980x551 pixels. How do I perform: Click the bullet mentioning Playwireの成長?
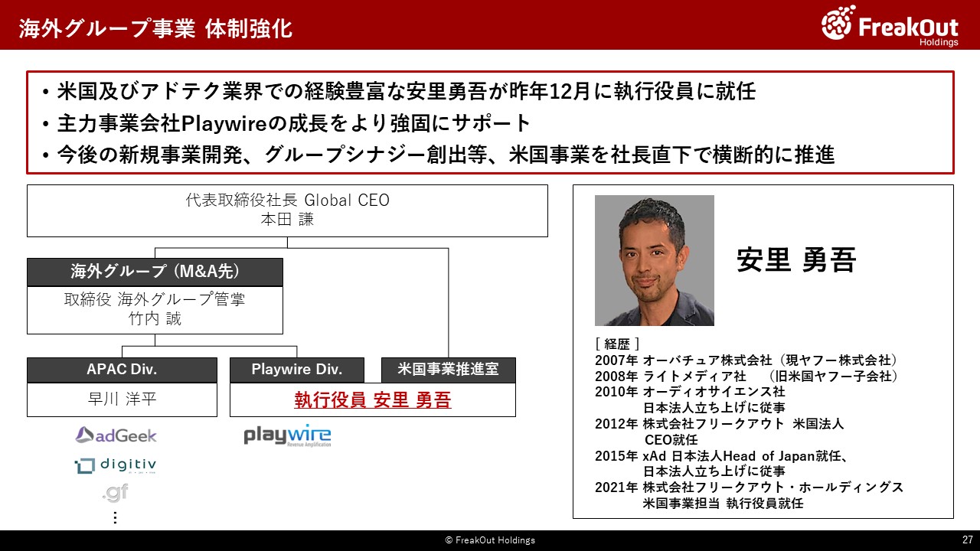coord(286,123)
